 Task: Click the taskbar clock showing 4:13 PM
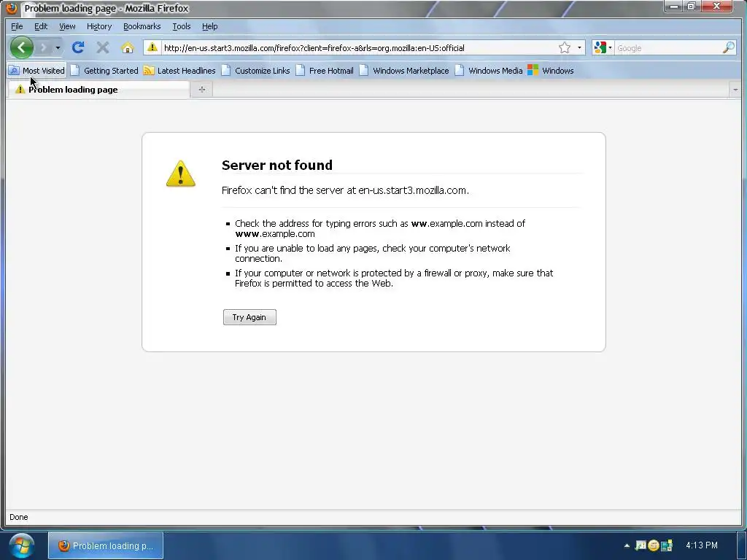click(x=701, y=545)
